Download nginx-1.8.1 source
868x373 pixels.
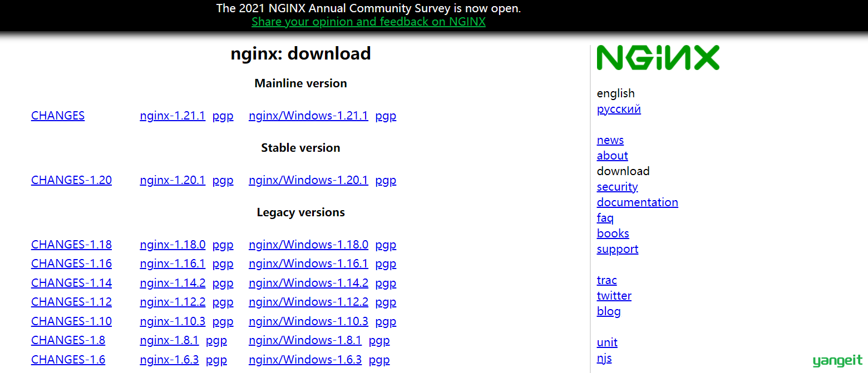169,340
